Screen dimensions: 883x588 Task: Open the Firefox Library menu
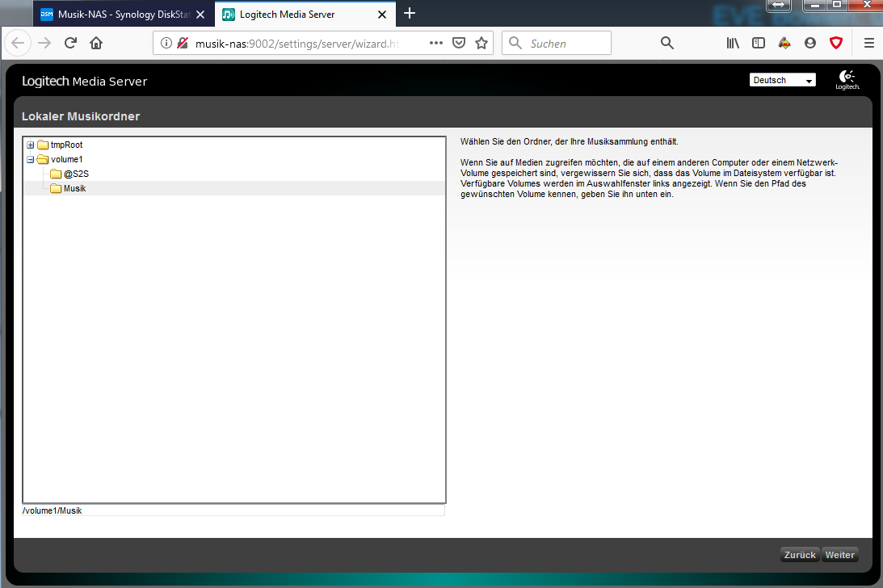pyautogui.click(x=733, y=43)
